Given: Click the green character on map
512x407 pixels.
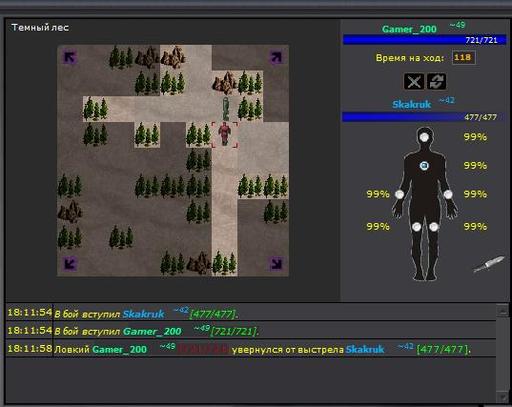Looking at the screenshot, I should tap(226, 109).
